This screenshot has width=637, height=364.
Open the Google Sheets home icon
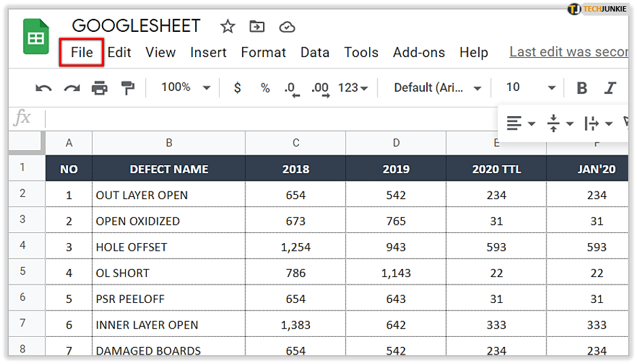36,37
